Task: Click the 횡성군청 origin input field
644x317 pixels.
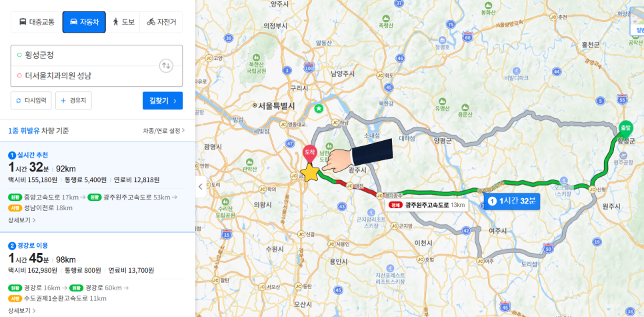Action: [84, 55]
